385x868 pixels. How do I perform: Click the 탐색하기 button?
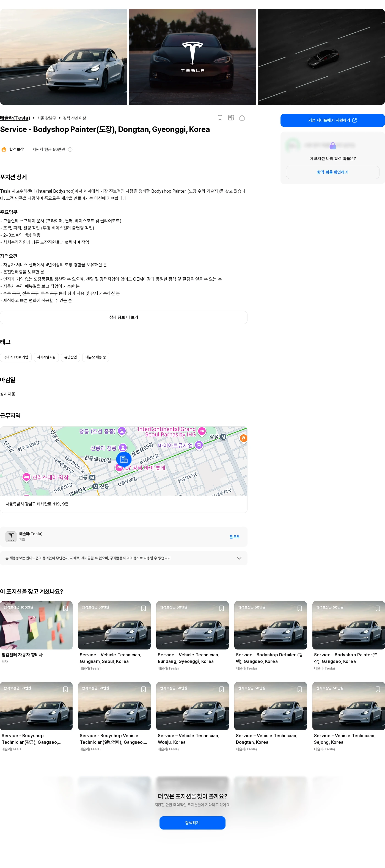point(193,823)
